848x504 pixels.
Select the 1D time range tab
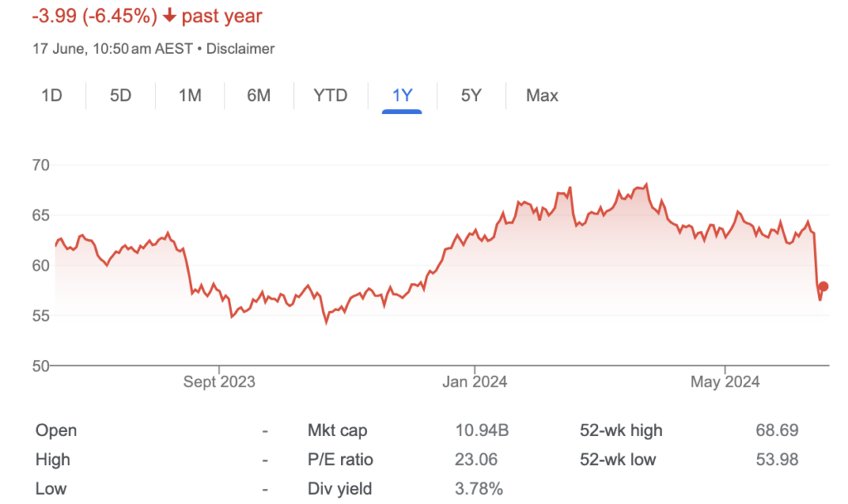tap(52, 96)
